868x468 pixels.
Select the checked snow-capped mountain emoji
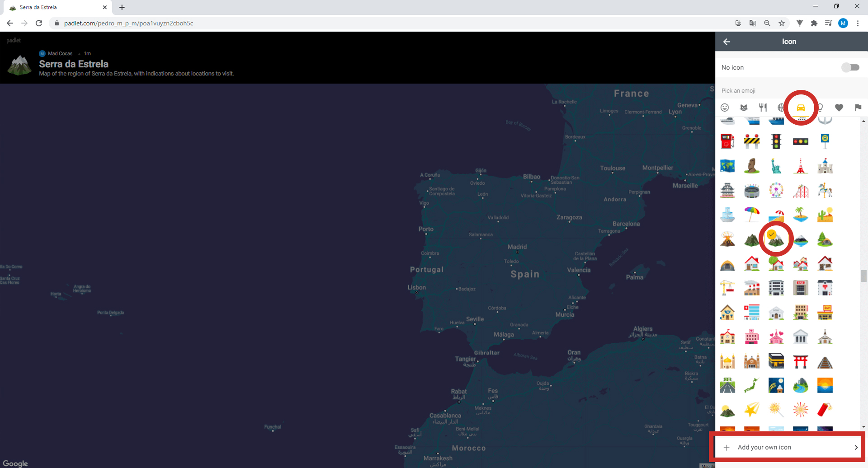tap(776, 239)
